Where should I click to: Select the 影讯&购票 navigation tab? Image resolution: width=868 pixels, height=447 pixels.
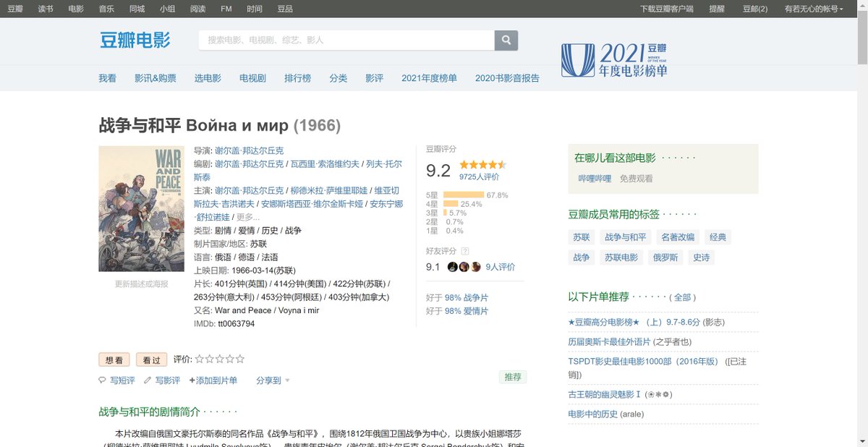click(155, 78)
